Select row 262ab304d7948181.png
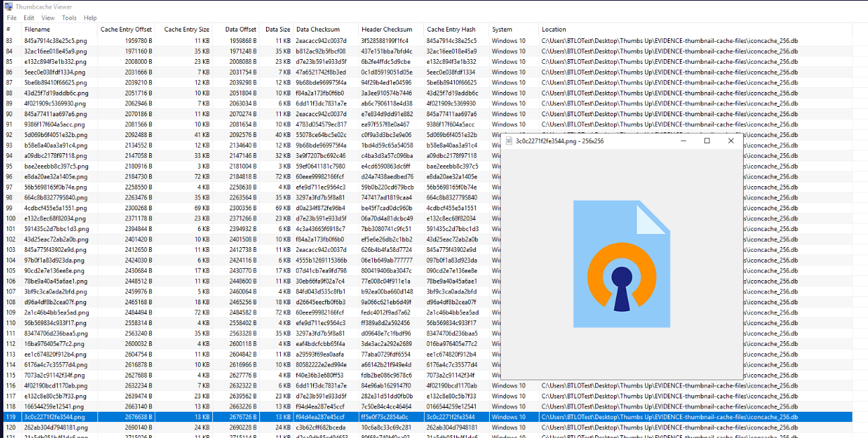 pyautogui.click(x=427, y=427)
